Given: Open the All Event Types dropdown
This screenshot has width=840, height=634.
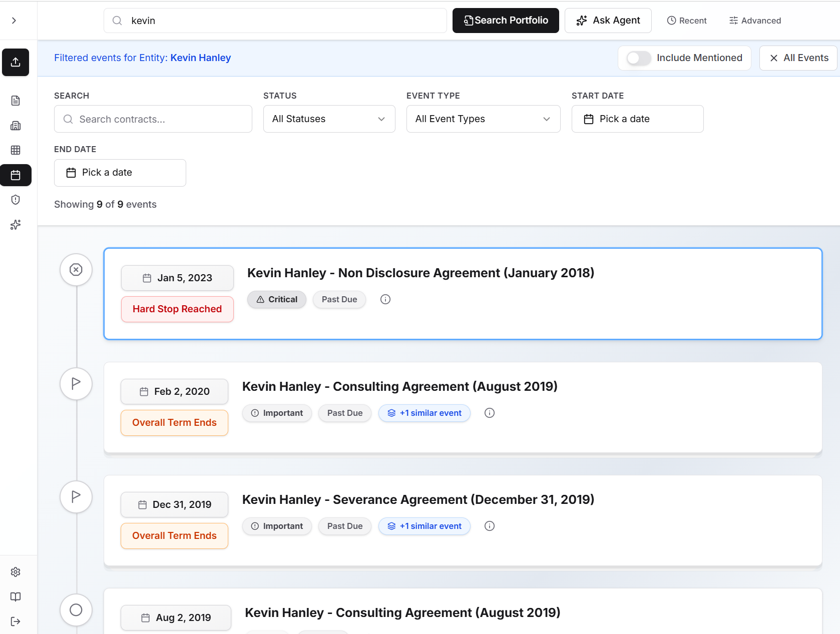Looking at the screenshot, I should 484,119.
